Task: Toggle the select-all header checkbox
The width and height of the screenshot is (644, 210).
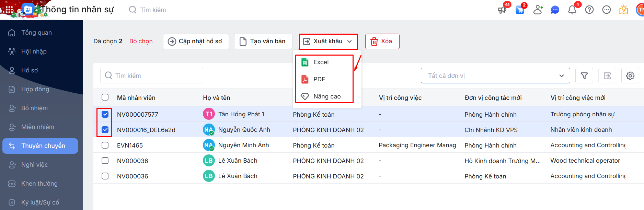Action: pos(105,97)
